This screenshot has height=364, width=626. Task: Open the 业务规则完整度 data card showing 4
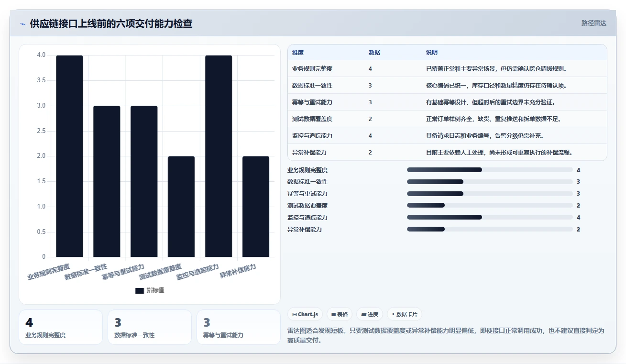[61, 327]
